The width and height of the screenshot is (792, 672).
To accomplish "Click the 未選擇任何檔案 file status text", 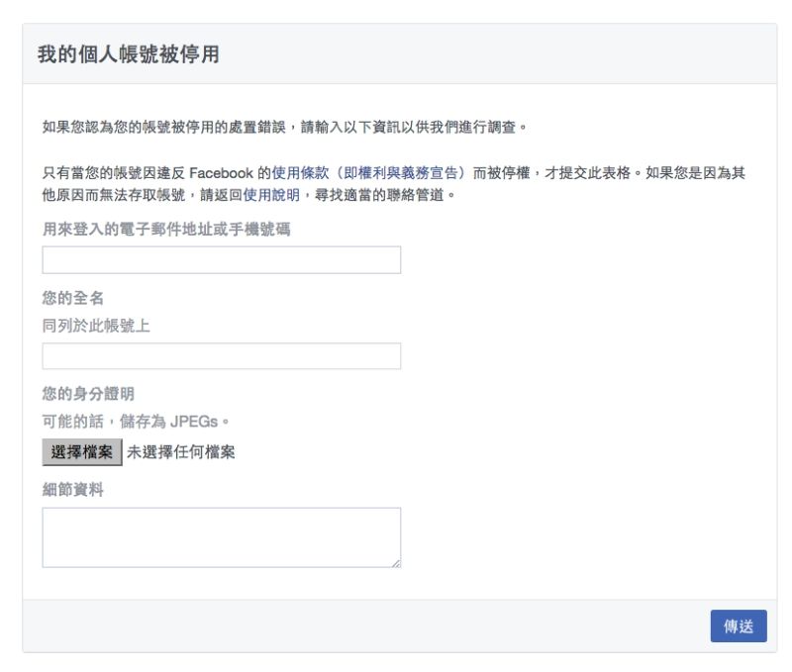I will click(181, 453).
